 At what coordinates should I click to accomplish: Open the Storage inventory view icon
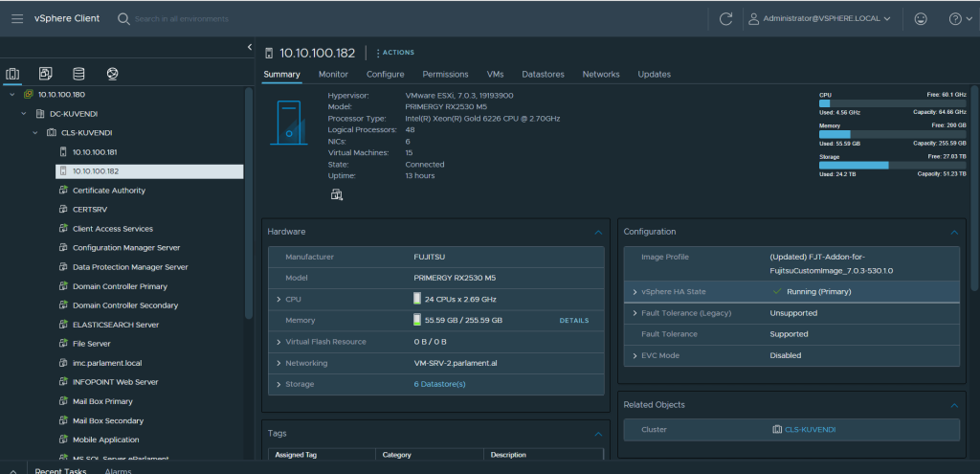(x=78, y=74)
